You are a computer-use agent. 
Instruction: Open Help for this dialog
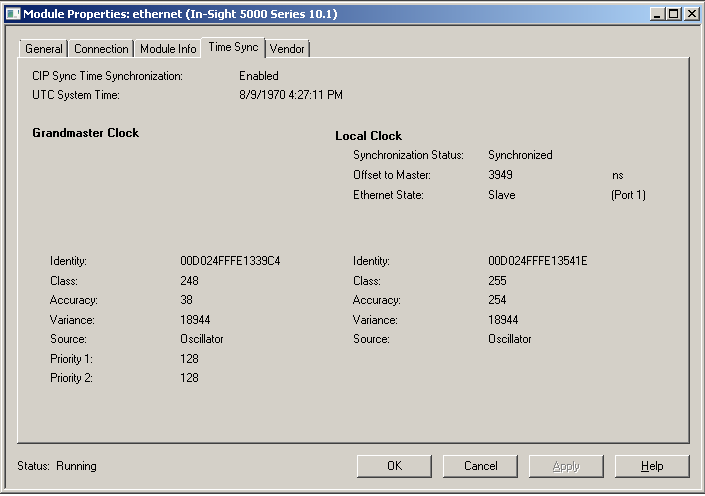[652, 466]
